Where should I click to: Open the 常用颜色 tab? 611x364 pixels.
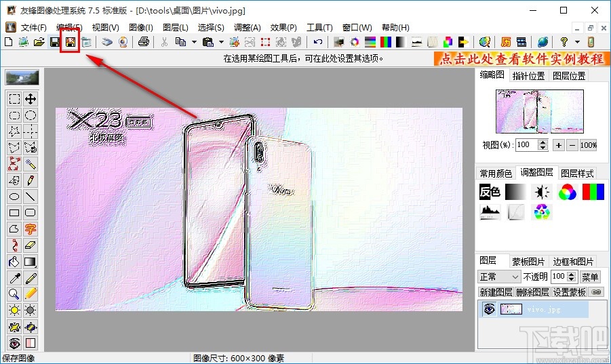(496, 174)
